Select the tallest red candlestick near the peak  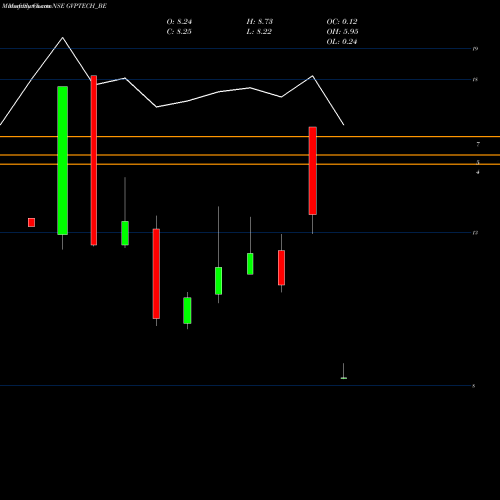(94, 160)
